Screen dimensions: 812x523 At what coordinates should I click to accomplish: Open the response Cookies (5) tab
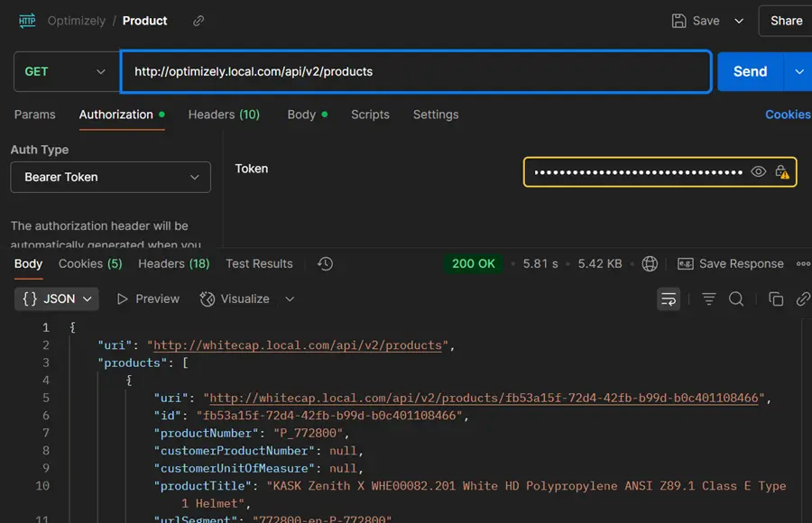tap(90, 263)
